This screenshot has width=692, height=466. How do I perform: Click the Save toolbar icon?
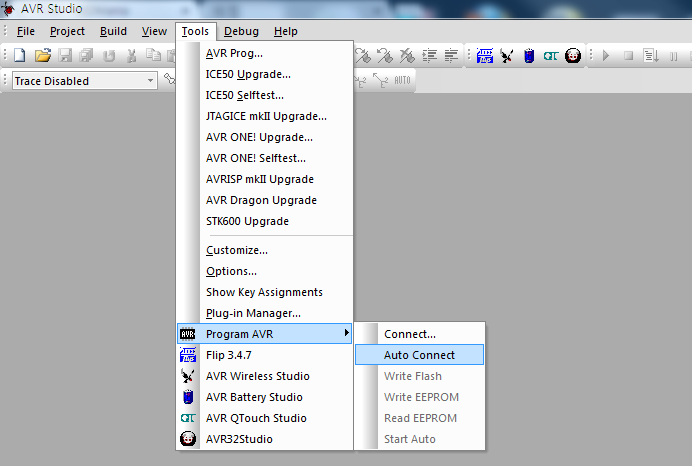pyautogui.click(x=65, y=56)
